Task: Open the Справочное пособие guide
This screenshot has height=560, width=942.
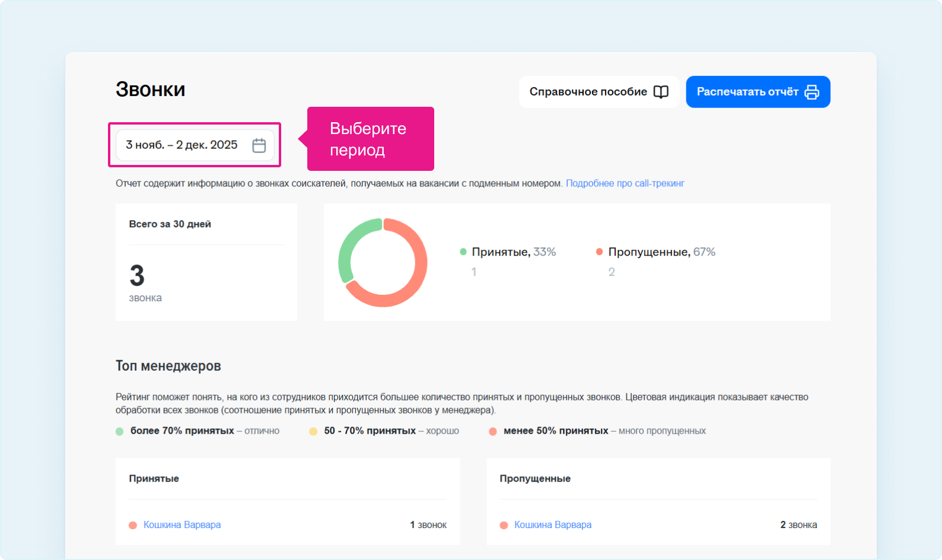Action: point(588,92)
